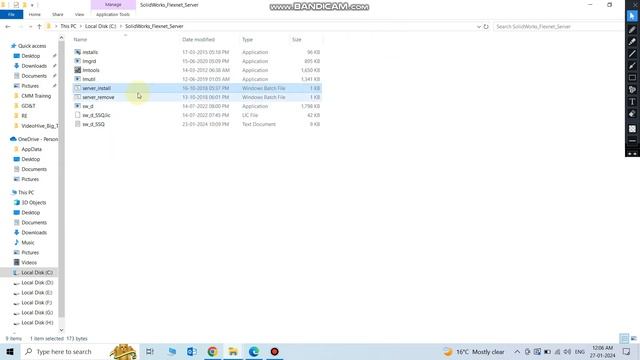Open Microsoft Edge from the taskbar
The height and width of the screenshot is (360, 640).
pyautogui.click(x=254, y=351)
